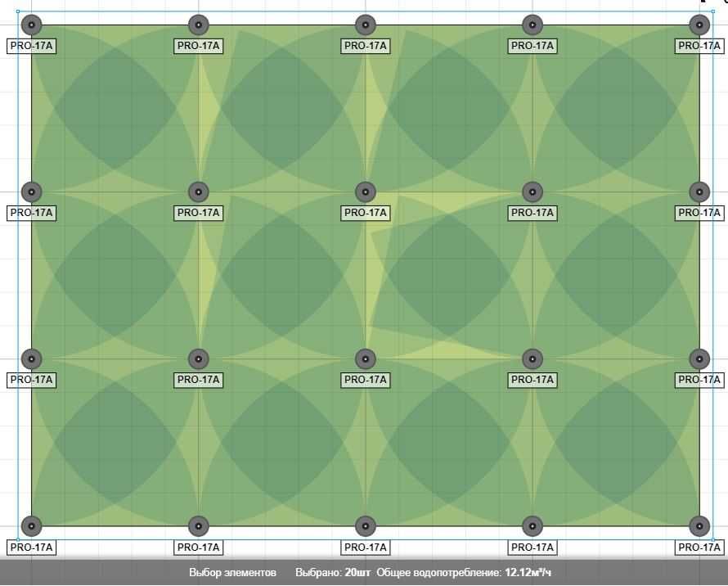Click the 'Выбор элементов' status bar text
728x586 pixels.
click(232, 573)
